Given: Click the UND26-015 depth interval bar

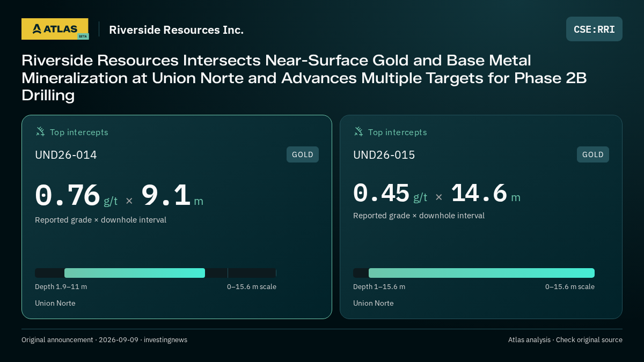Looking at the screenshot, I should point(474,273).
